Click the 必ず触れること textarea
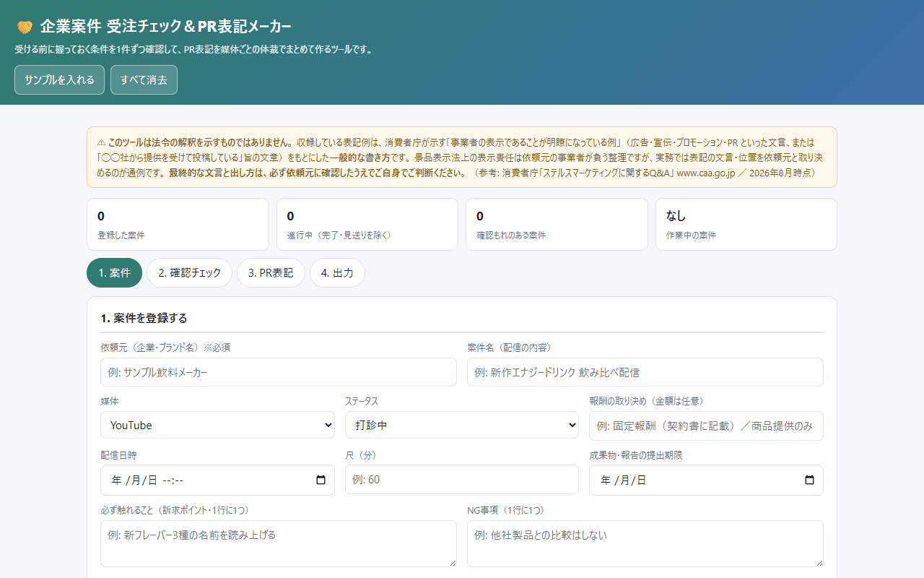 click(x=279, y=543)
